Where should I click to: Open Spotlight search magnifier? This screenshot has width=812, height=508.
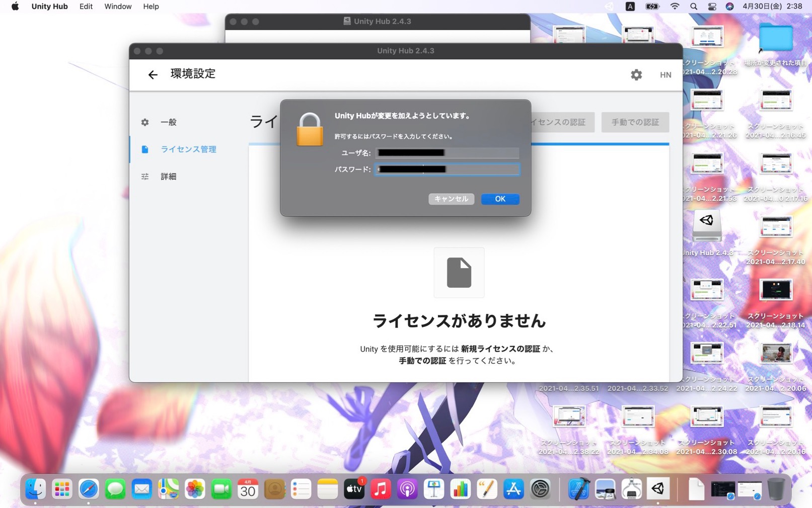(694, 7)
